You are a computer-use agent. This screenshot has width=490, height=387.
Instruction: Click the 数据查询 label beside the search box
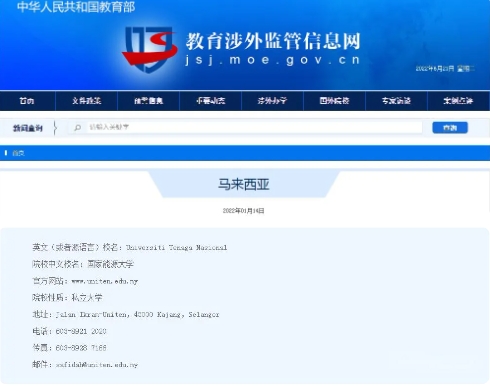(x=28, y=128)
